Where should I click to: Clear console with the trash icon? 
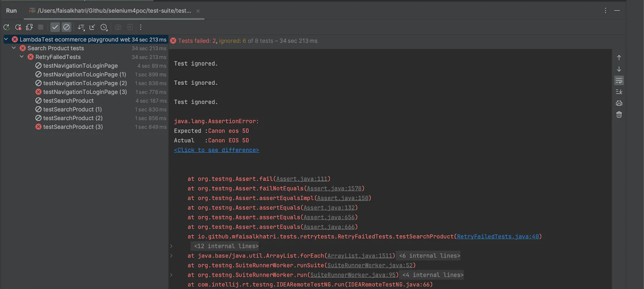click(x=619, y=115)
